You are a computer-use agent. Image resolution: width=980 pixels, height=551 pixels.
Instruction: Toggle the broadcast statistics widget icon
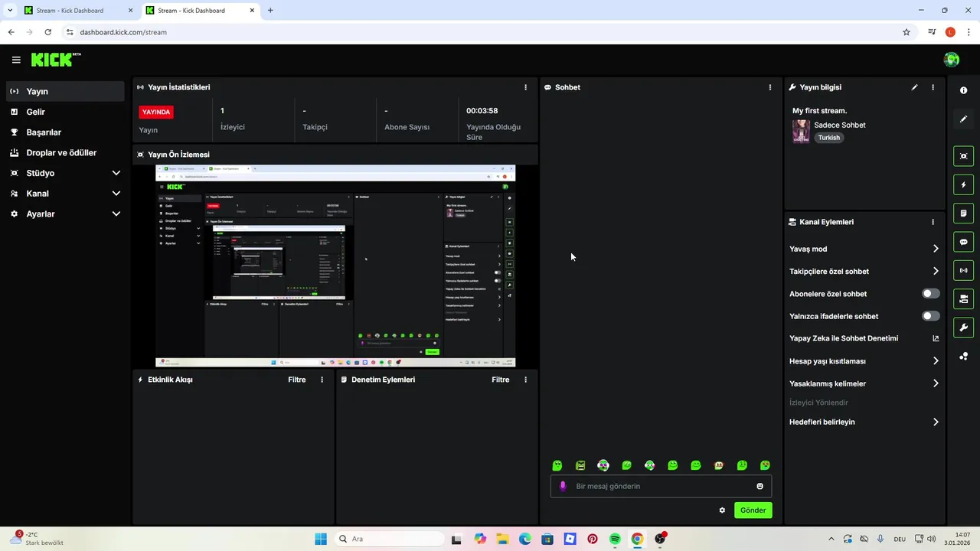(x=964, y=270)
